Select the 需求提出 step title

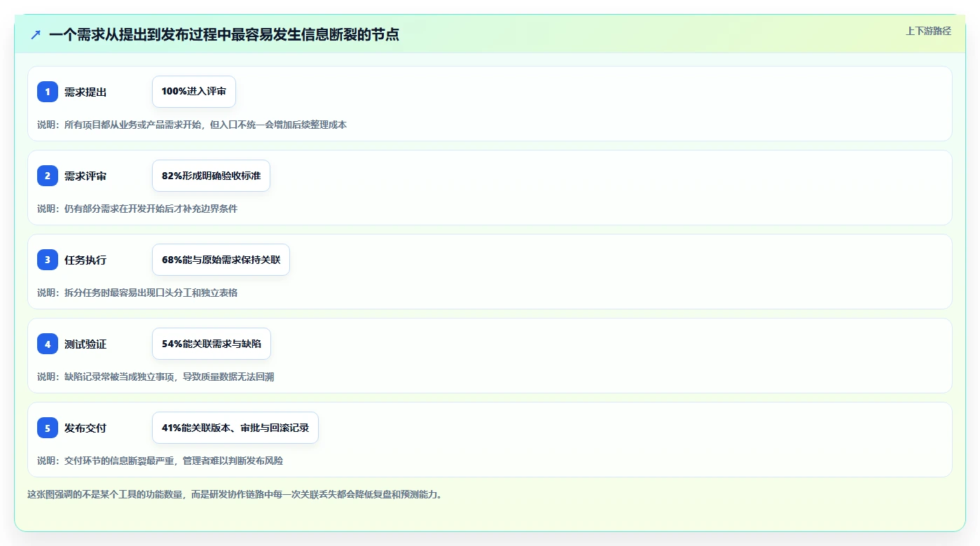click(x=85, y=92)
